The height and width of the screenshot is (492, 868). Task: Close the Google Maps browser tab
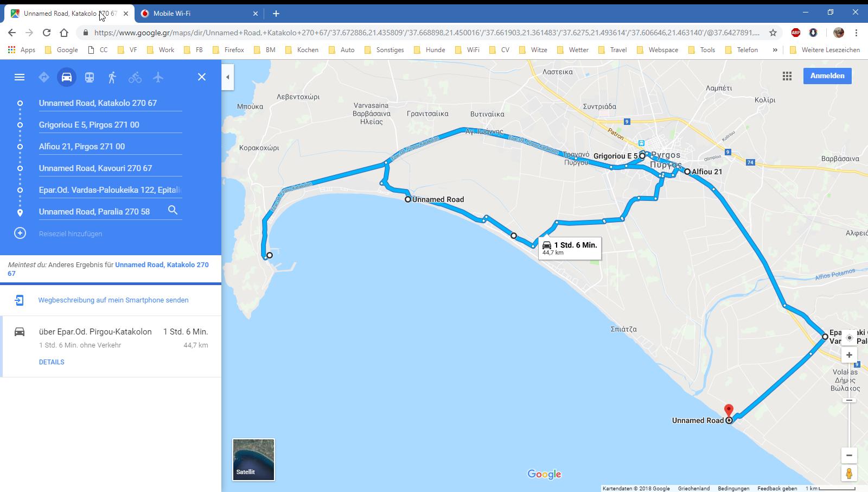pos(125,13)
